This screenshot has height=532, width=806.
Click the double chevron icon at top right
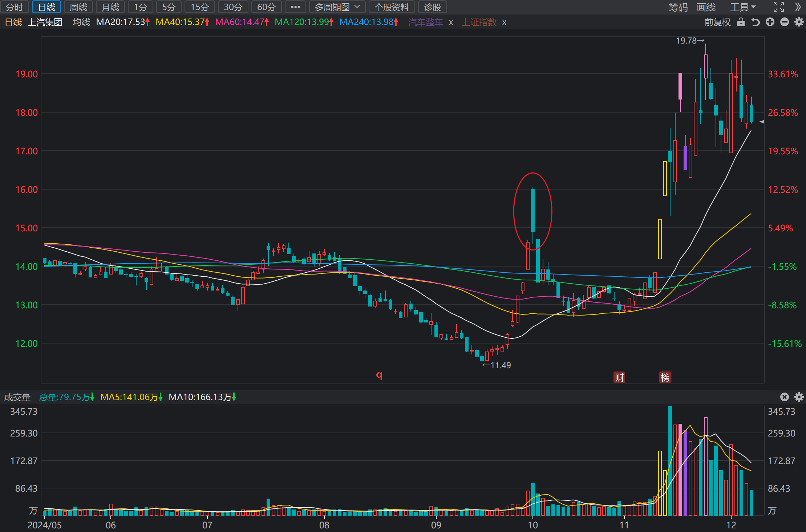798,7
